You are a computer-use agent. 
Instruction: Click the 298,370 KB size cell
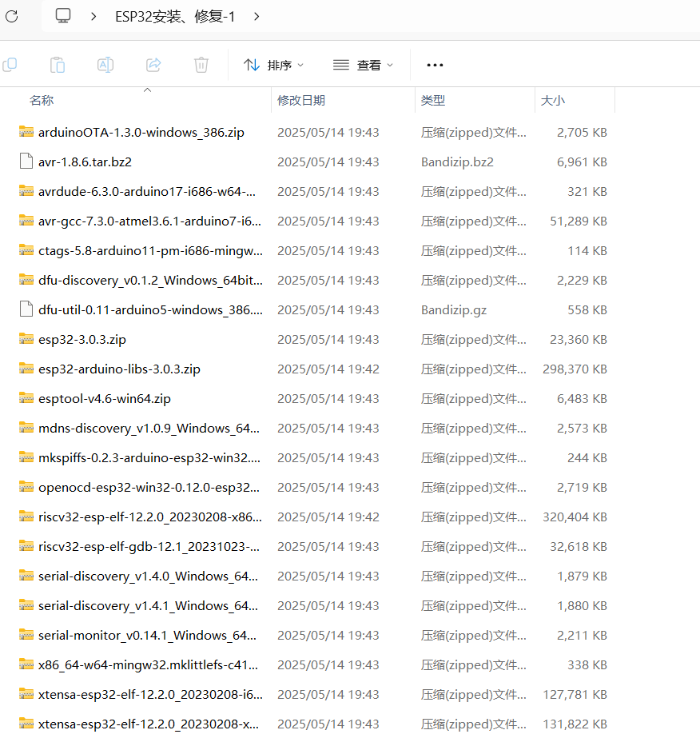point(575,369)
